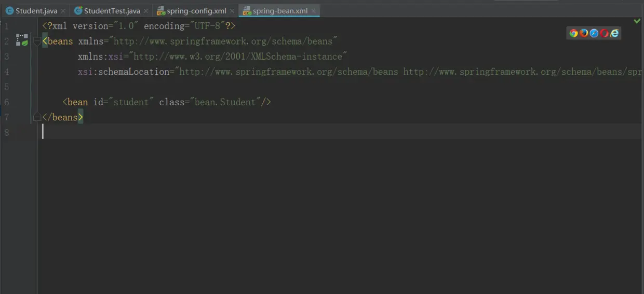Close the spring-config.xml tab

(232, 11)
